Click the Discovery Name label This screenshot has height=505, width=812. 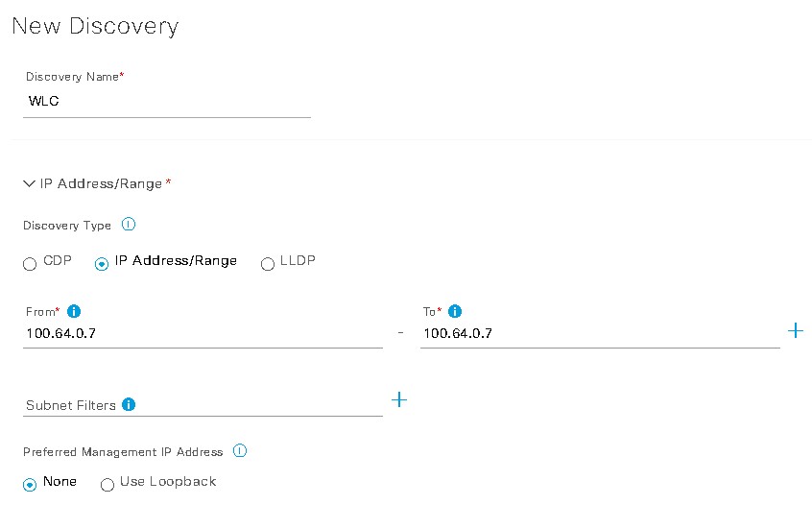pyautogui.click(x=73, y=77)
